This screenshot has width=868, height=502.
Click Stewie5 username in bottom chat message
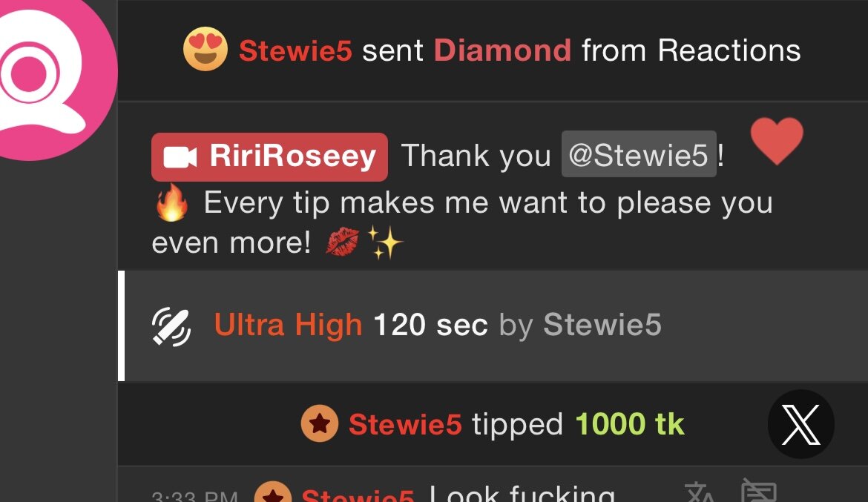(x=358, y=495)
